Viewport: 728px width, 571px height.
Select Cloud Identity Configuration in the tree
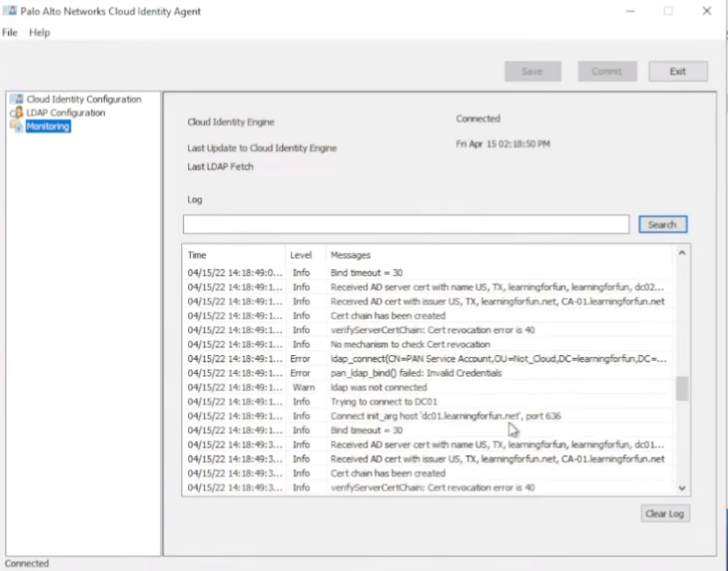click(83, 99)
